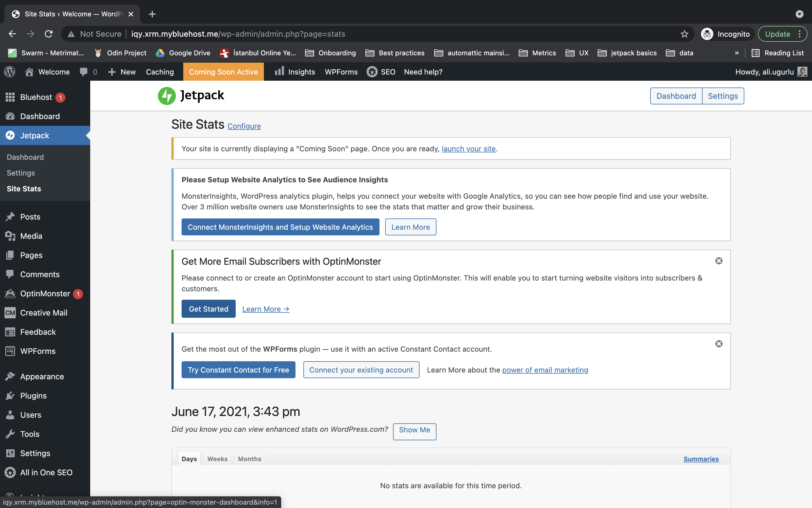
Task: Open Jetpack header Settings button
Action: point(723,96)
